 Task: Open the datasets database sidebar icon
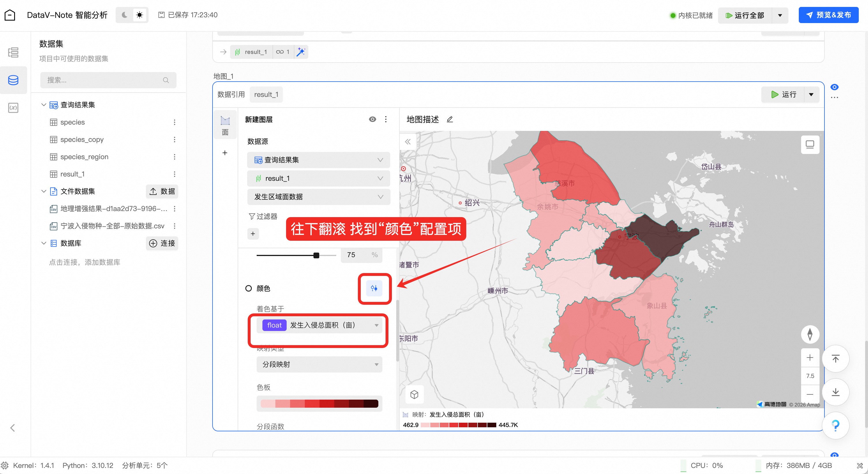point(13,80)
